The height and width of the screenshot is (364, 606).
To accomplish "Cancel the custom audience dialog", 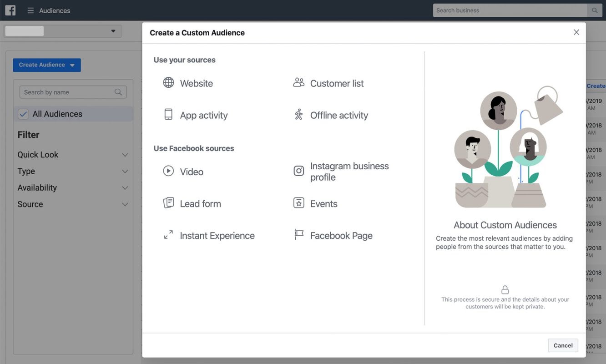I will (563, 345).
